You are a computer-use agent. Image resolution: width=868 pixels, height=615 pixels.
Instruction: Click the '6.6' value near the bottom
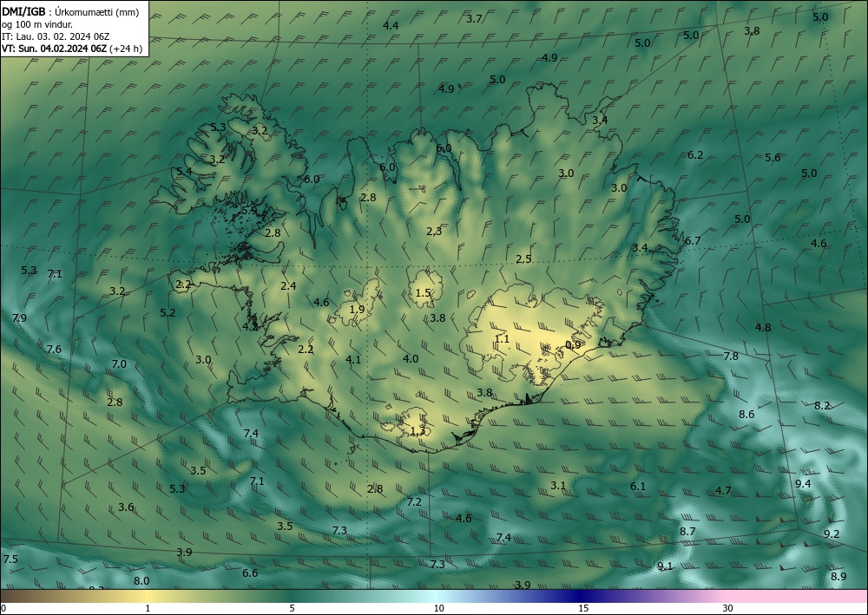coord(250,573)
